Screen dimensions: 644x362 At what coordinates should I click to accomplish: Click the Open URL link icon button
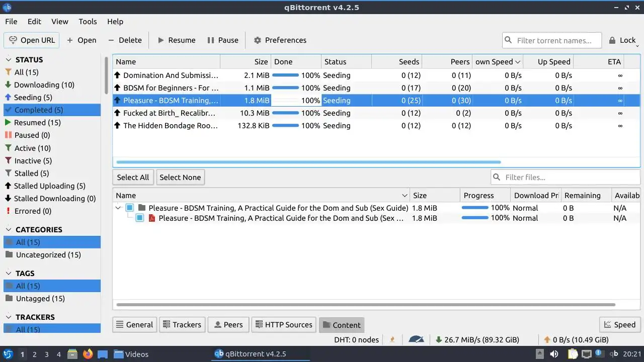(32, 40)
